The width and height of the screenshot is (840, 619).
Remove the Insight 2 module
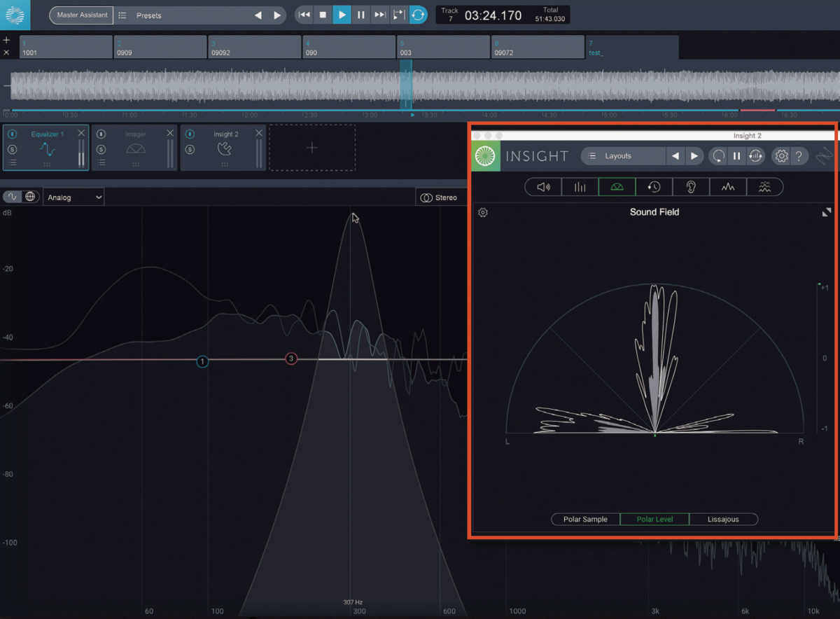259,133
